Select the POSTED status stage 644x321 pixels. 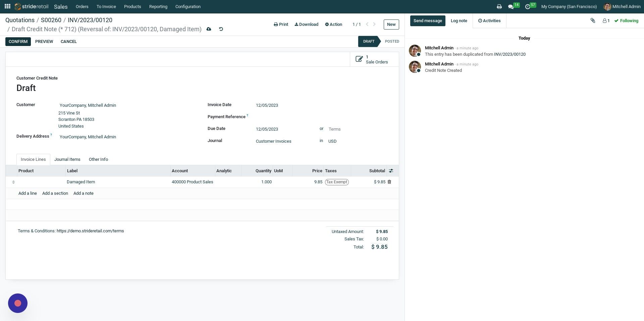pyautogui.click(x=392, y=42)
